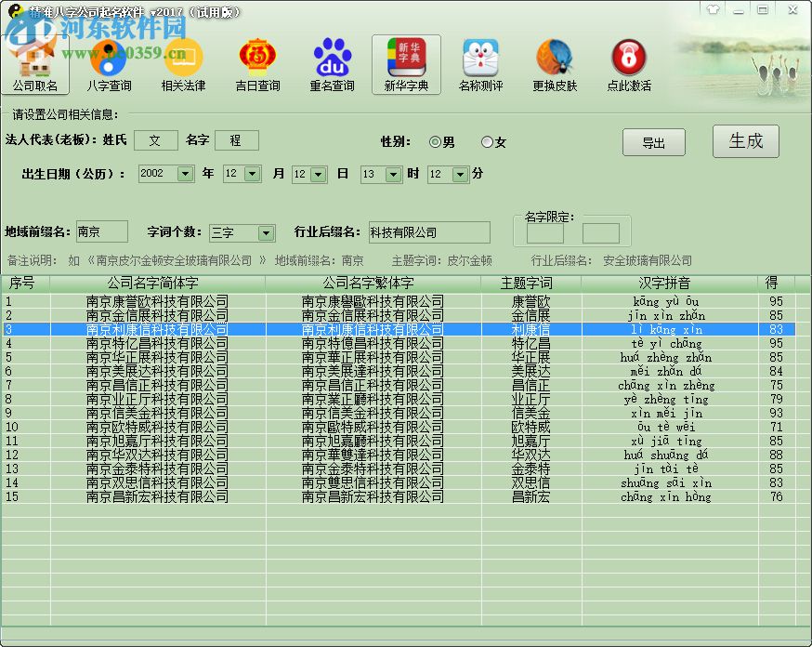Viewport: 812px width, 647px height.
Task: Open the 公司取名 company naming tool
Action: (36, 65)
